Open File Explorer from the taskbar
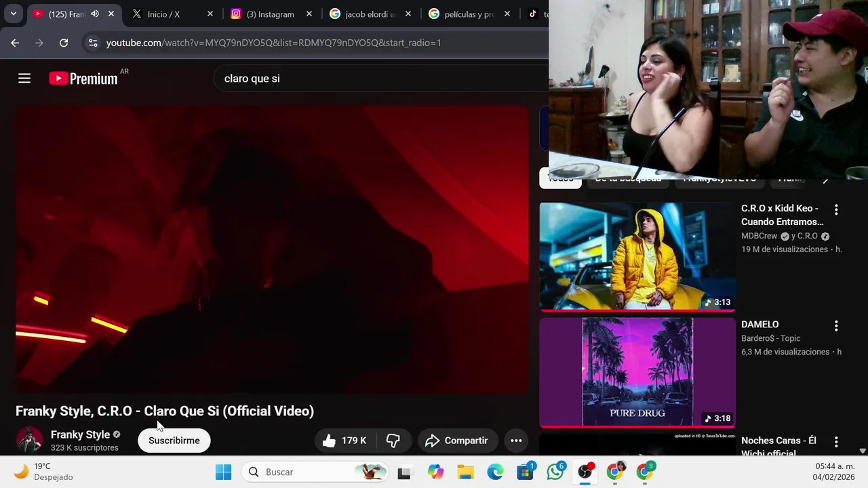Viewport: 868px width, 488px height. tap(465, 472)
